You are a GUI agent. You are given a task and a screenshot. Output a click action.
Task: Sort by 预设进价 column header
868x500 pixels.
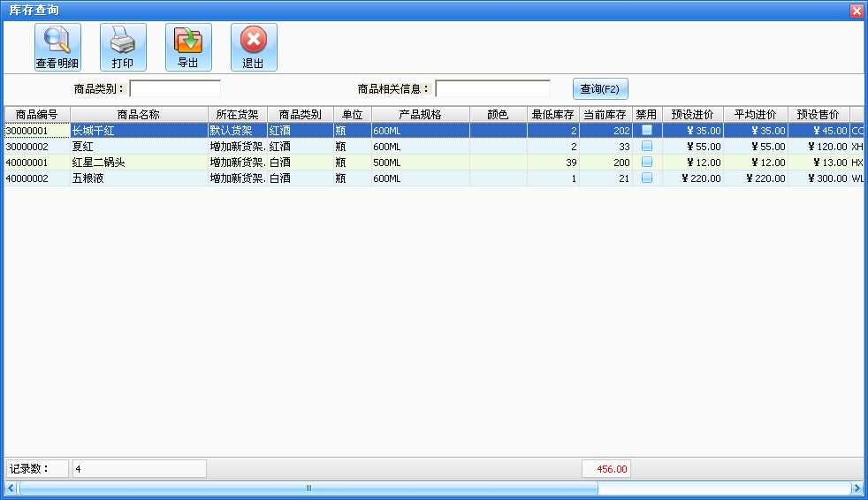(x=693, y=115)
